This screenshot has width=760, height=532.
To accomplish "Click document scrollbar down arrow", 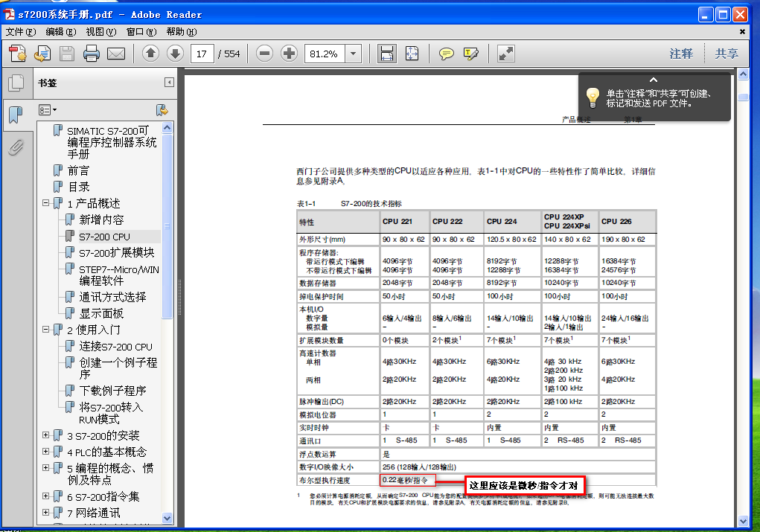I will coord(743,521).
